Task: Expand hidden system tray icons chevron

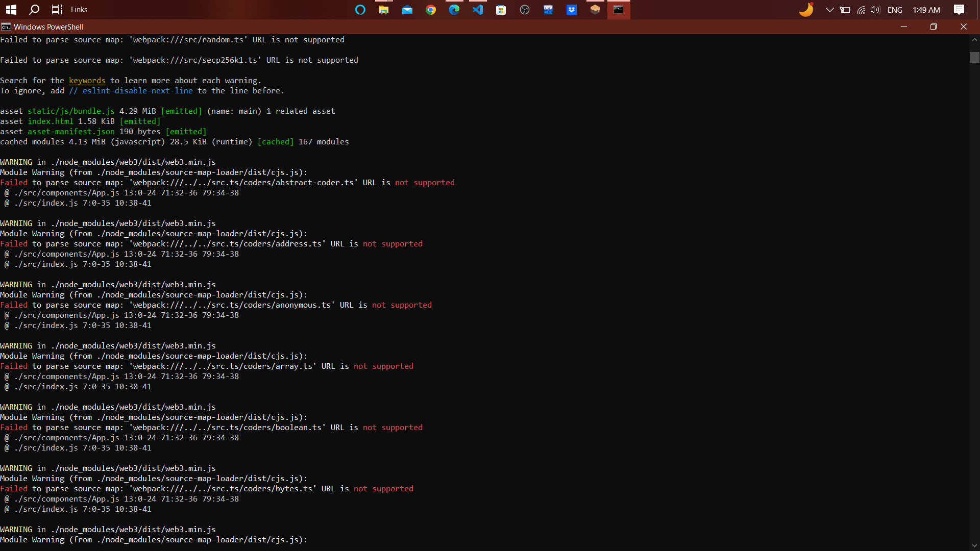Action: (829, 10)
